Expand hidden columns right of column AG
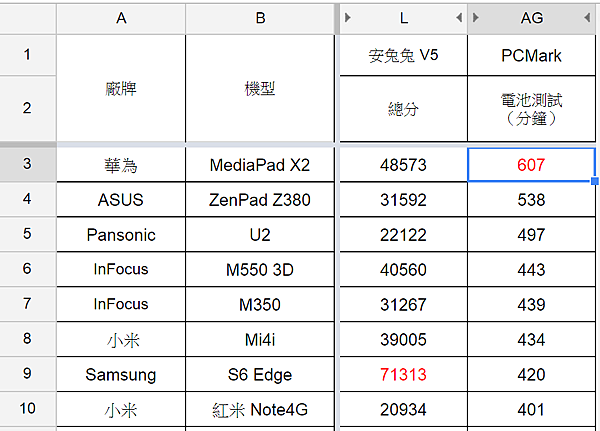Viewport: 600px width, 431px height. coord(587,18)
